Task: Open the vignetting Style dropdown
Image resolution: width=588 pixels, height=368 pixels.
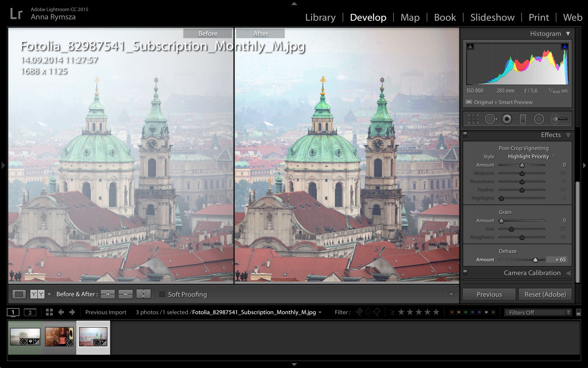Action: (x=531, y=156)
